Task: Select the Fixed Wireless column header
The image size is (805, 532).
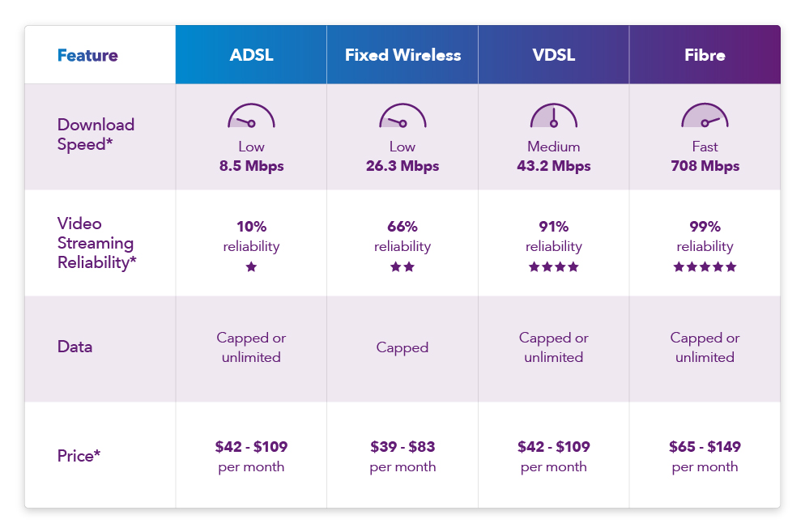Action: coord(402,55)
